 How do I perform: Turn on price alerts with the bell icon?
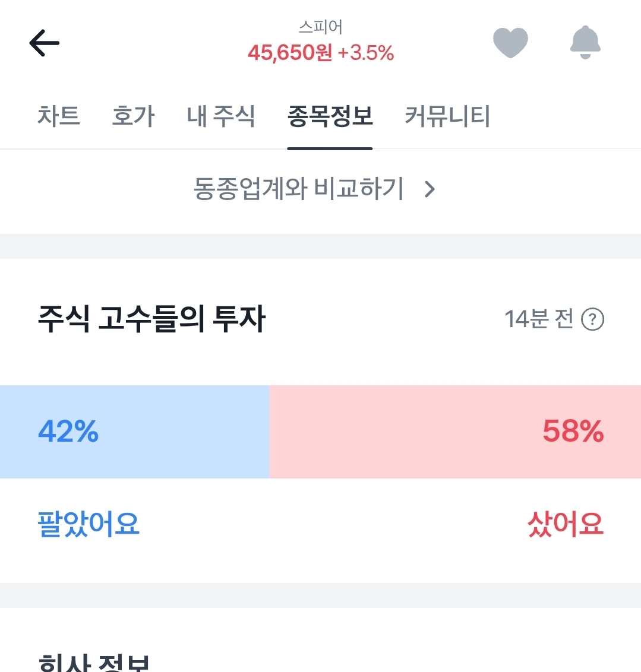[x=585, y=43]
